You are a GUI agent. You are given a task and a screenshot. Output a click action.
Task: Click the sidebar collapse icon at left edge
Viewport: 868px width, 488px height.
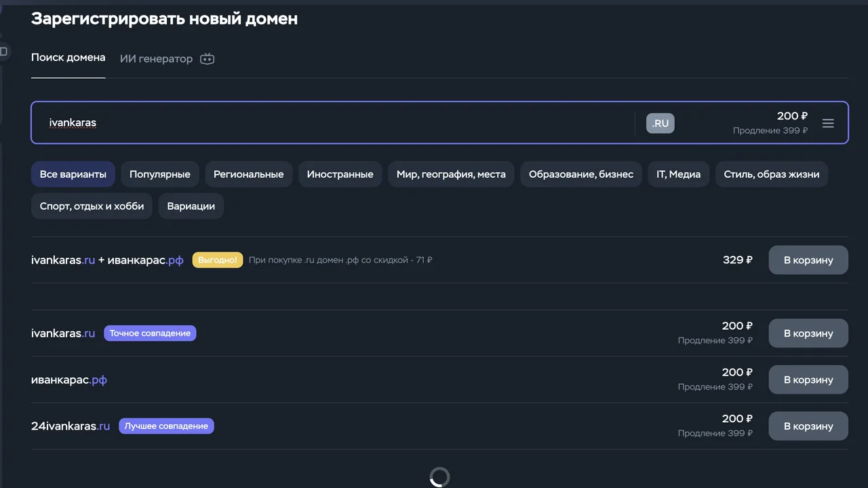pyautogui.click(x=3, y=52)
